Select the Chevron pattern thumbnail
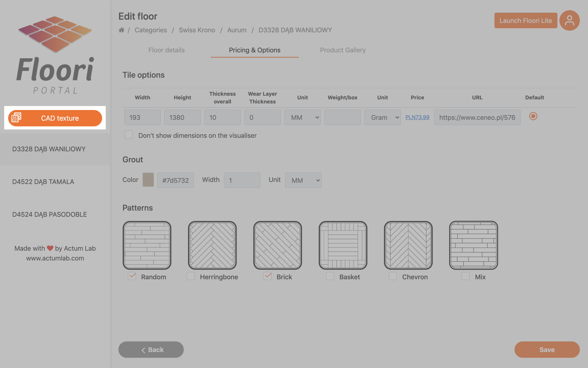This screenshot has height=368, width=588. [408, 245]
